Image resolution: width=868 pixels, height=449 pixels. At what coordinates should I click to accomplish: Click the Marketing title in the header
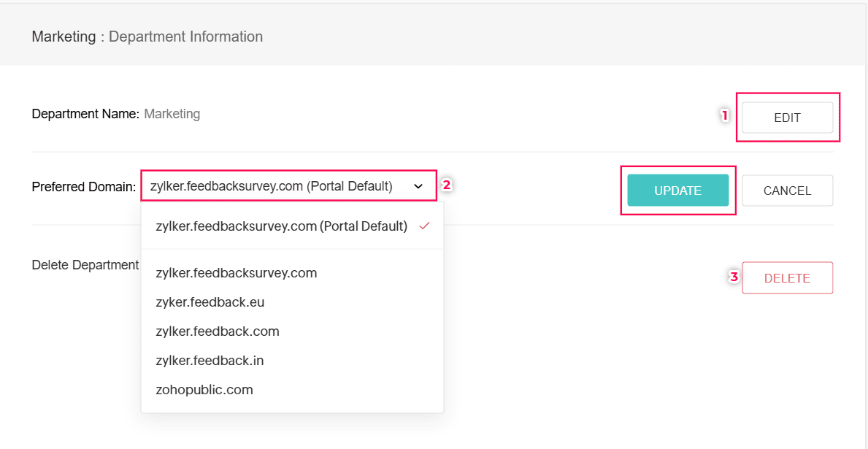click(64, 37)
